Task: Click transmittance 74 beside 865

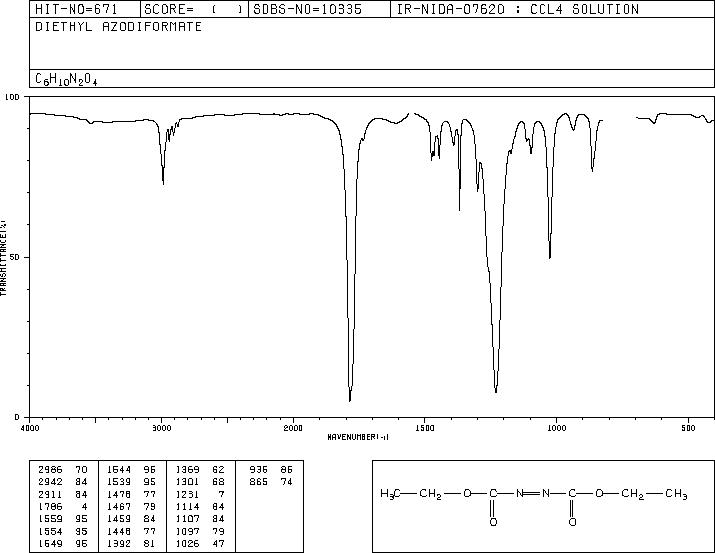Action: [x=286, y=482]
